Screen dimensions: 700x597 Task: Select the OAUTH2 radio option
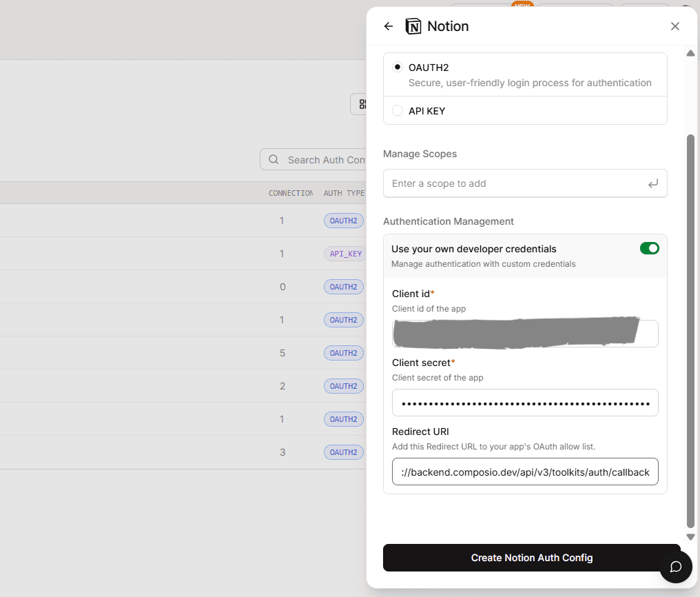click(x=398, y=67)
